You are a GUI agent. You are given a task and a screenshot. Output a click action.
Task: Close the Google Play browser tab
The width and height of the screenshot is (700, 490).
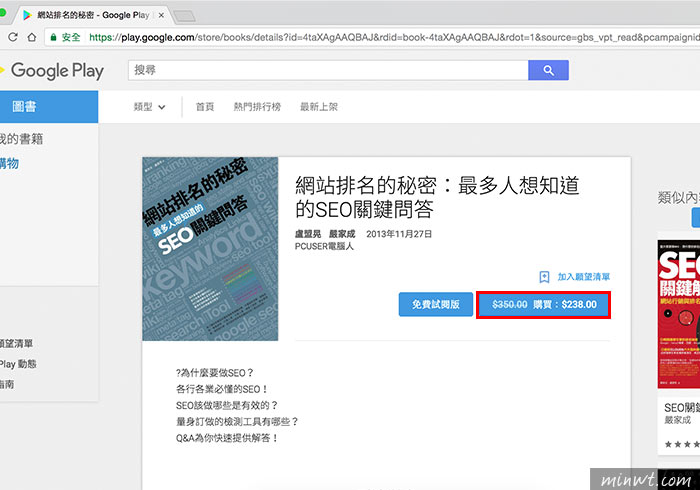tap(161, 15)
